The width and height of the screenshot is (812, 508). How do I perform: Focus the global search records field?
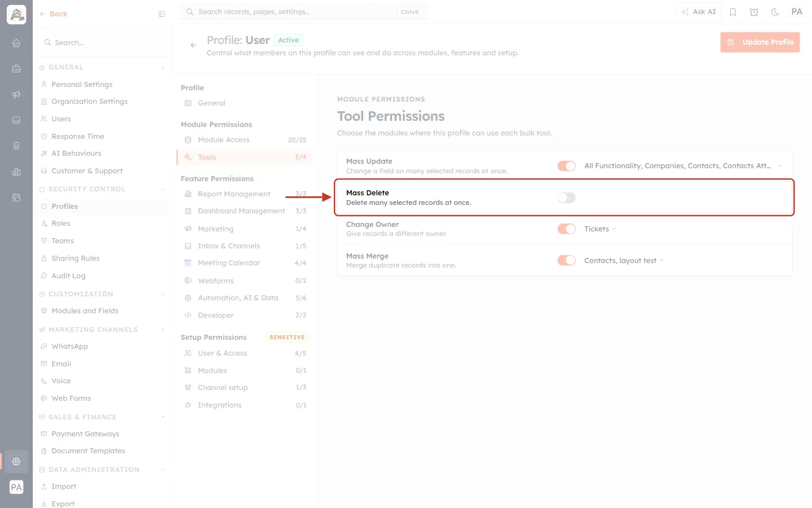(304, 12)
